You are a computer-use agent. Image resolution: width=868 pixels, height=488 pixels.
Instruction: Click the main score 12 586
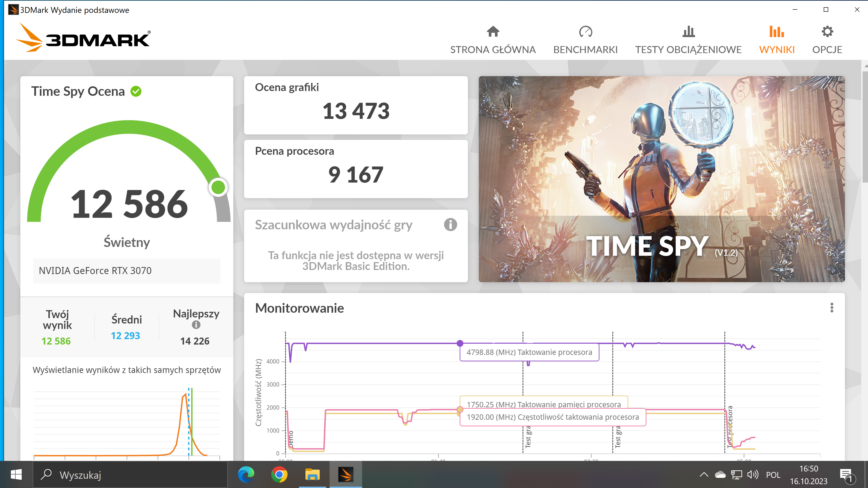[129, 204]
